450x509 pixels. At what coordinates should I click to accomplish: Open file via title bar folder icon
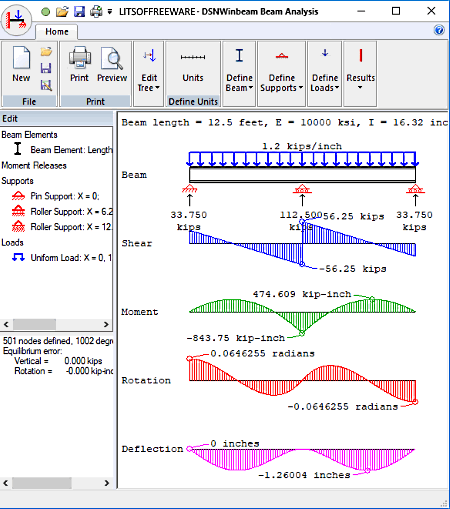[62, 12]
